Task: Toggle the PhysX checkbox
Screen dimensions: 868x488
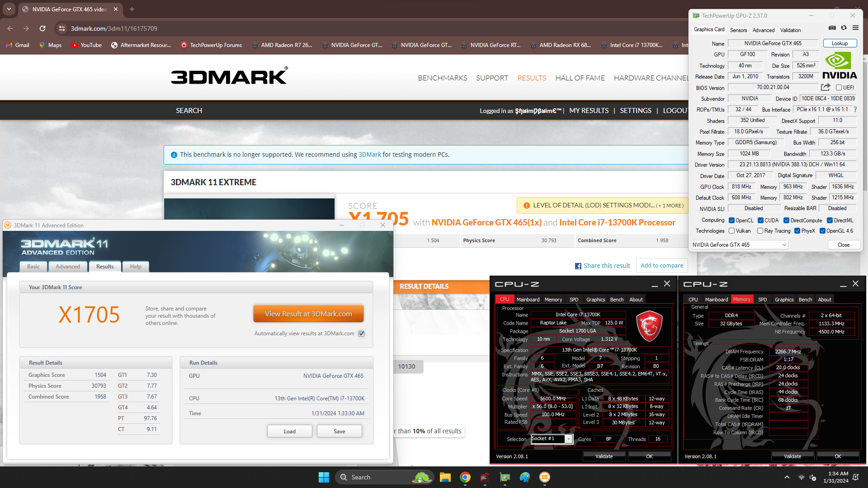Action: [x=797, y=231]
